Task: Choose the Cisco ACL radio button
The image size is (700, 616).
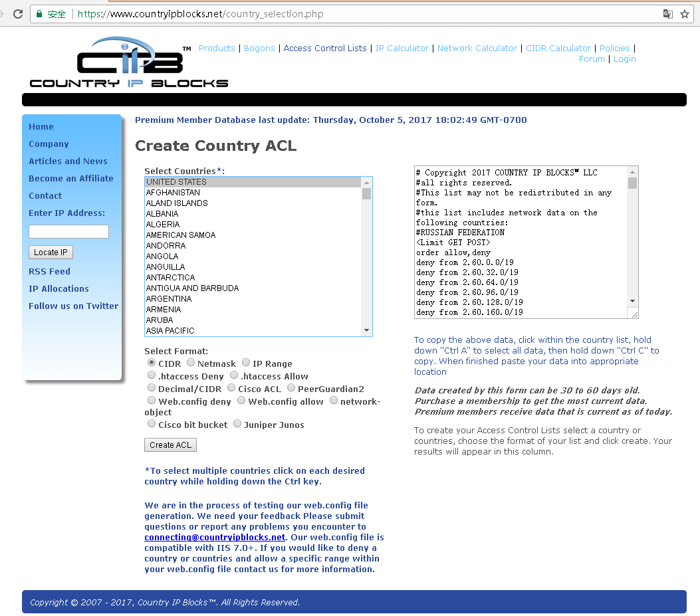Action: pyautogui.click(x=231, y=388)
